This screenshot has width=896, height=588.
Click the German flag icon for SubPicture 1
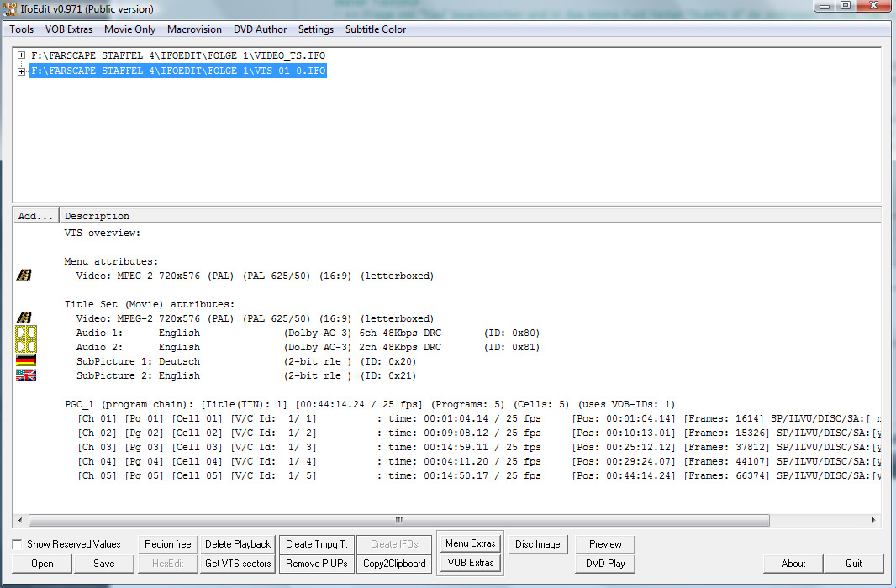pos(25,361)
